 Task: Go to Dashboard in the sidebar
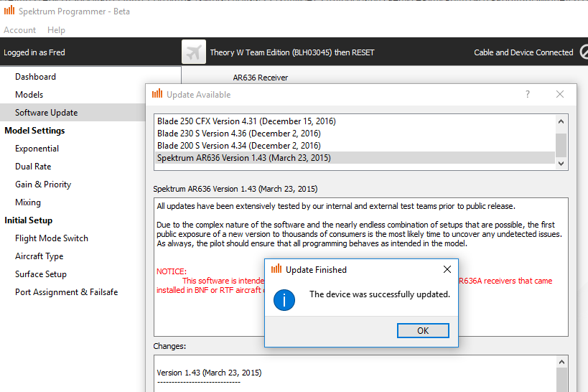pyautogui.click(x=35, y=77)
